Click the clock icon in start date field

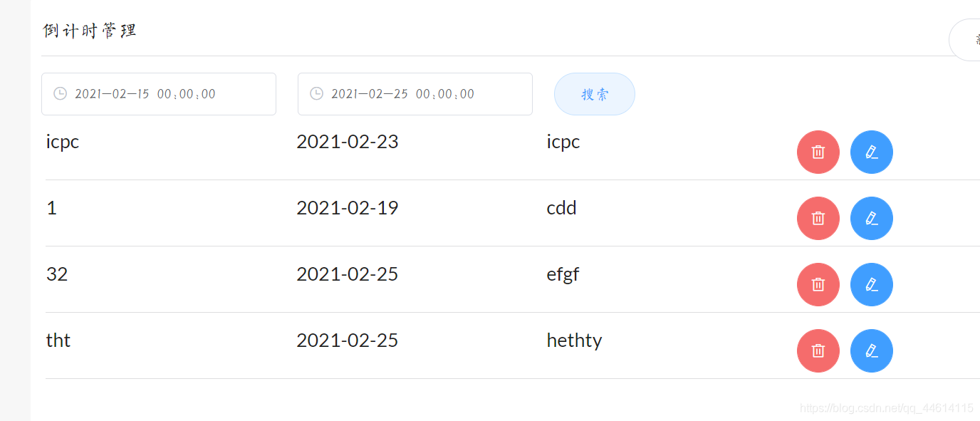tap(61, 94)
